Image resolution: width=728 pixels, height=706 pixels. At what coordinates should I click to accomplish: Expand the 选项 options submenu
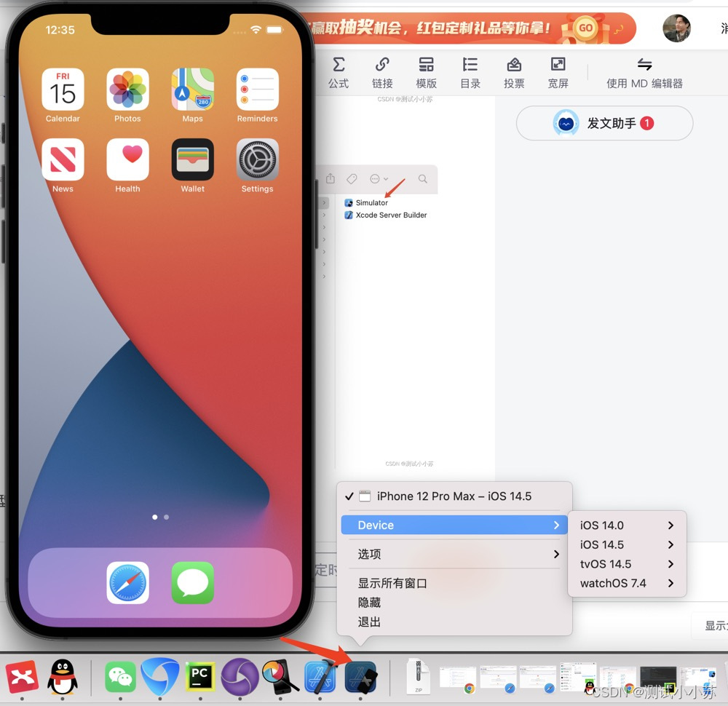click(x=454, y=554)
